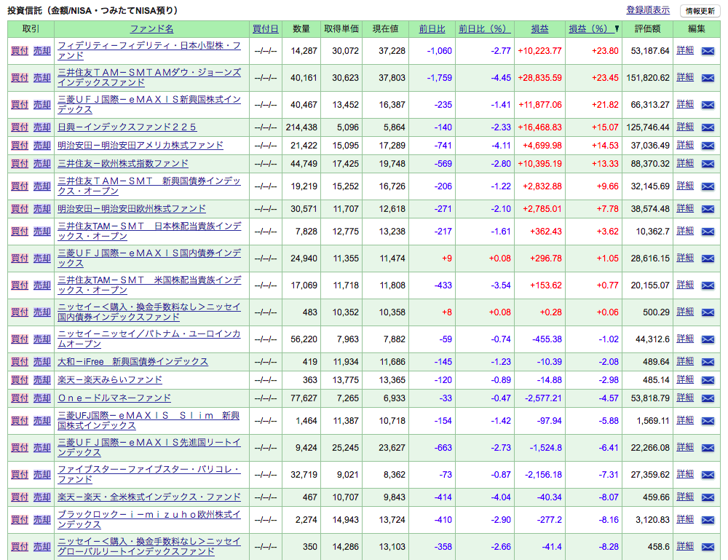This screenshot has height=560, width=728.
Task: Click mail icon in 楽天みらいファンド row
Action: [x=708, y=380]
